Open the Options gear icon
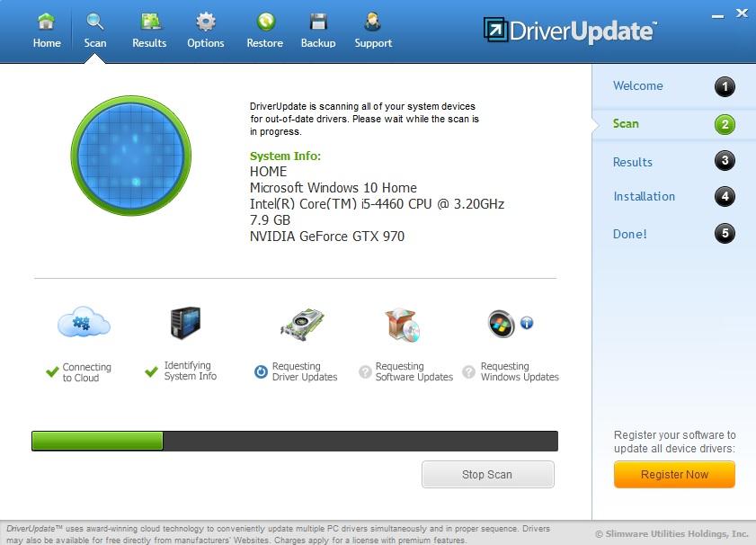Screen dimensions: 756x545 coord(206,22)
